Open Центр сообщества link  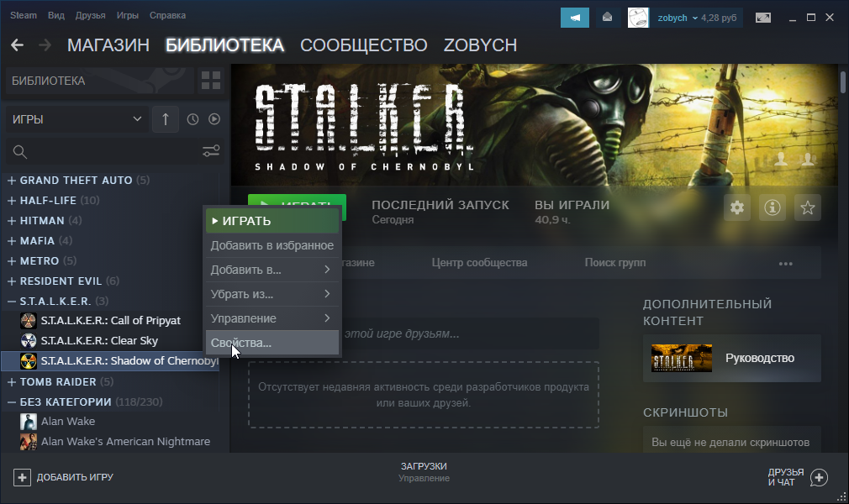pyautogui.click(x=479, y=263)
